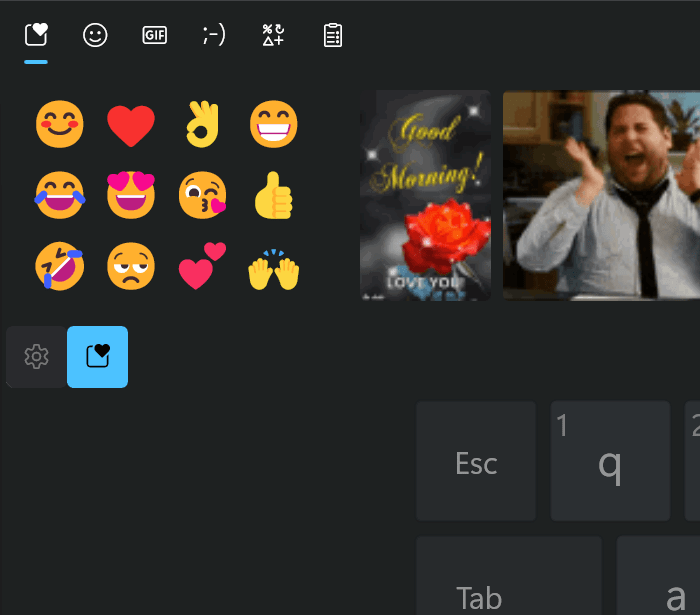This screenshot has height=615, width=700.
Task: Open the Kaomoji tab
Action: [x=214, y=35]
